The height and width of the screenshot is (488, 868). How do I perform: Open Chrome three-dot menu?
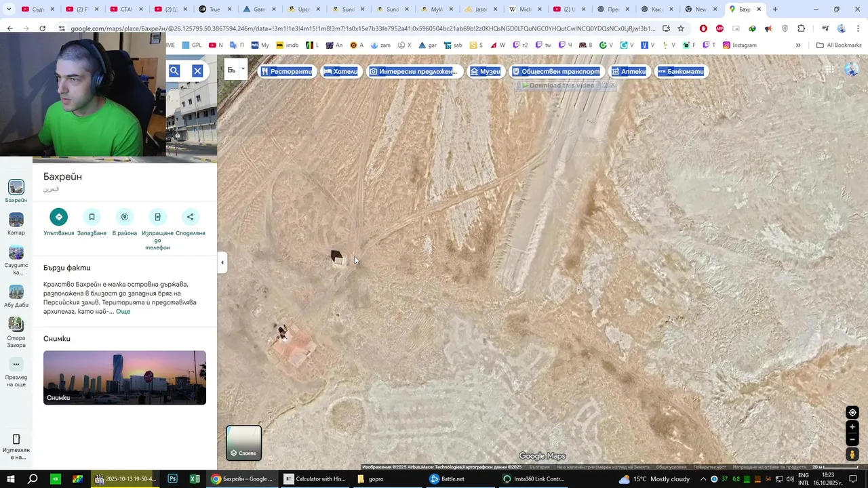click(x=858, y=28)
